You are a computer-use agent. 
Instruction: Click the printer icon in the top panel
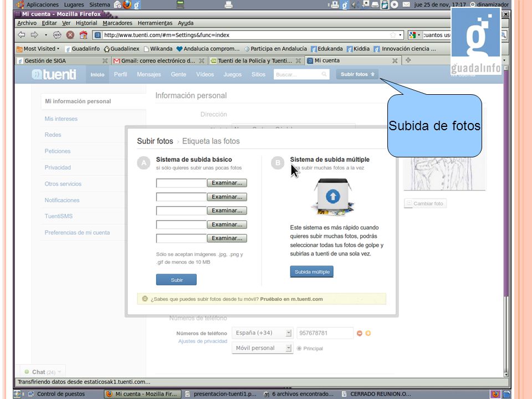pyautogui.click(x=229, y=4)
